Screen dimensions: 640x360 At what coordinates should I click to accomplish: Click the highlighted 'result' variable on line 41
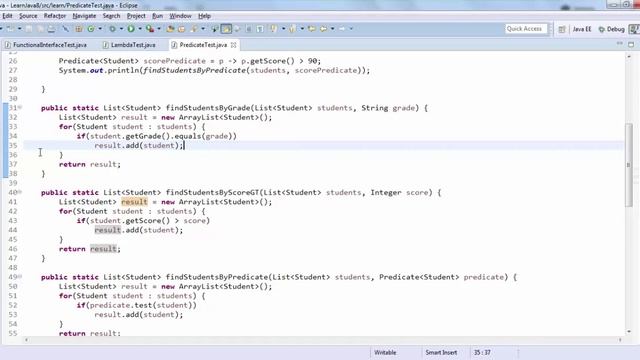[134, 202]
